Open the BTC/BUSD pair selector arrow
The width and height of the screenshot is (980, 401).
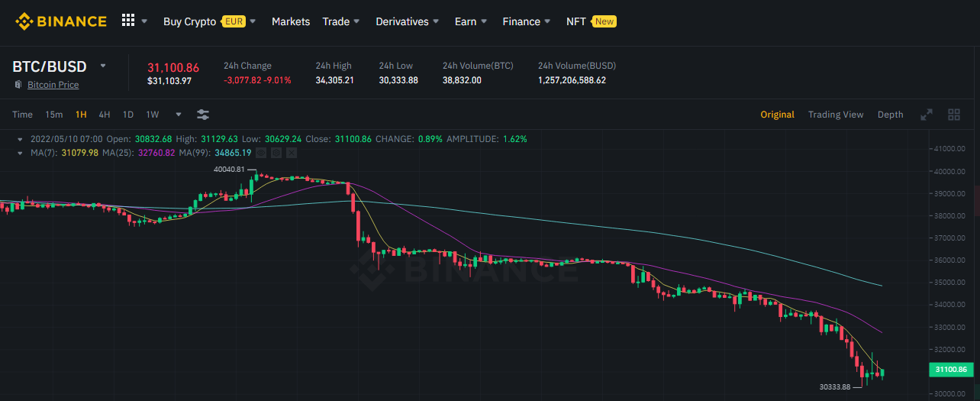[x=103, y=66]
